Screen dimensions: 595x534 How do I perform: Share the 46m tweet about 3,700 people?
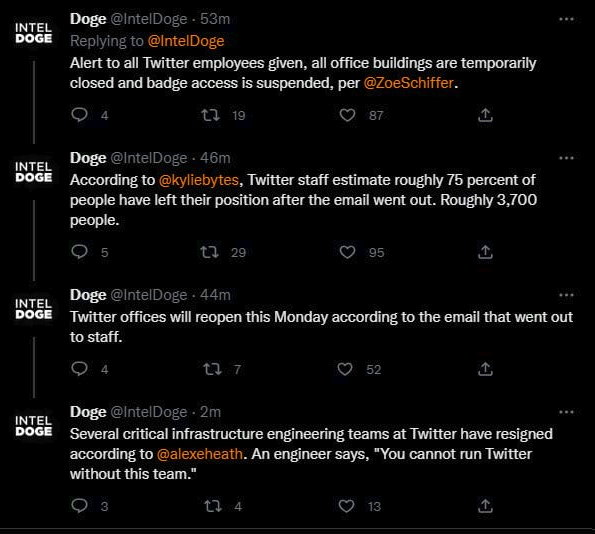(485, 251)
